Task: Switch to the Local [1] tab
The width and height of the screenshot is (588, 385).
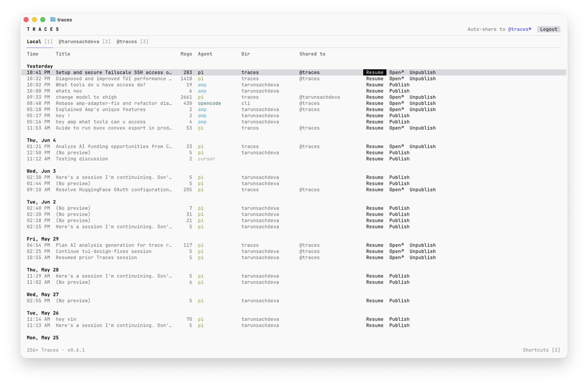Action: [40, 42]
